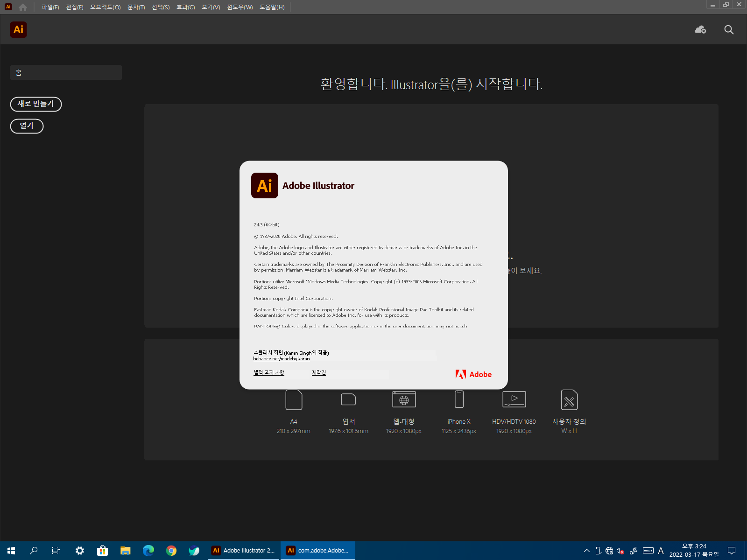
Task: Open the 법적 고지 사항 link
Action: tap(269, 372)
